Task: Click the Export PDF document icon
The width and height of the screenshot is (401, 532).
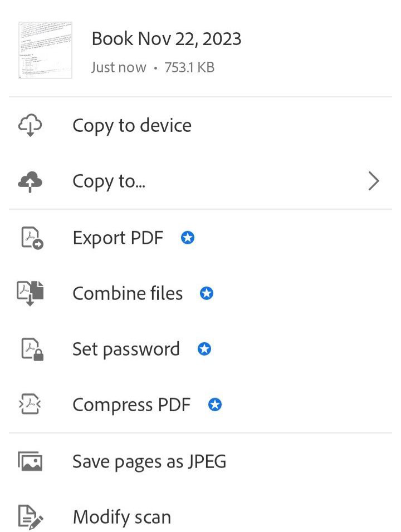Action: [30, 238]
